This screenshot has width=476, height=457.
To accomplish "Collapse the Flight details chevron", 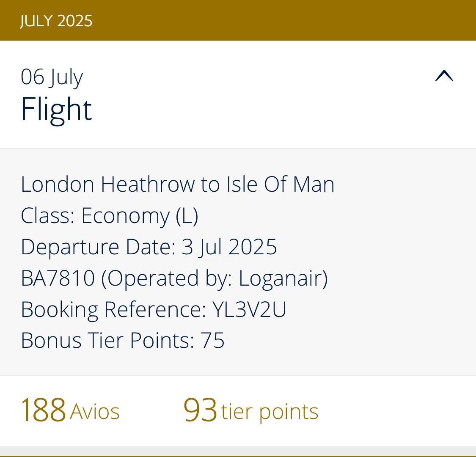I will 444,76.
